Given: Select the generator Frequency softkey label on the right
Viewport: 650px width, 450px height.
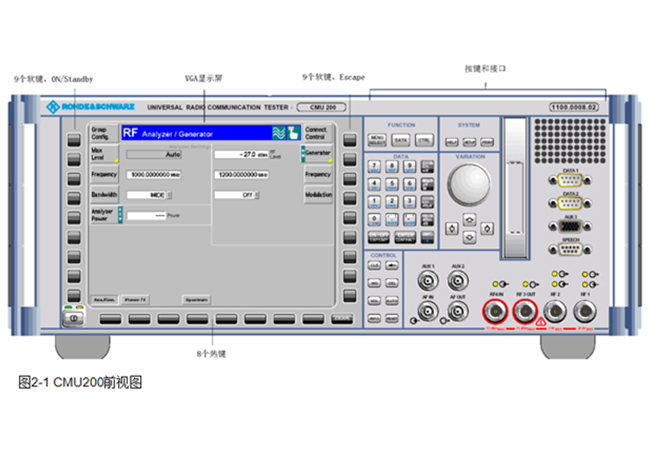Looking at the screenshot, I should pyautogui.click(x=318, y=174).
